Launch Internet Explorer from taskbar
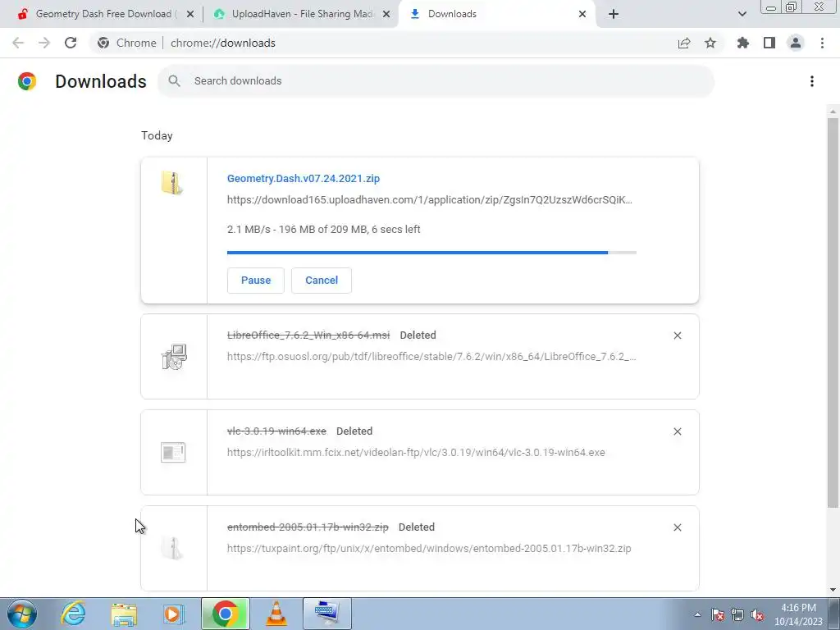The height and width of the screenshot is (630, 840). [x=73, y=614]
